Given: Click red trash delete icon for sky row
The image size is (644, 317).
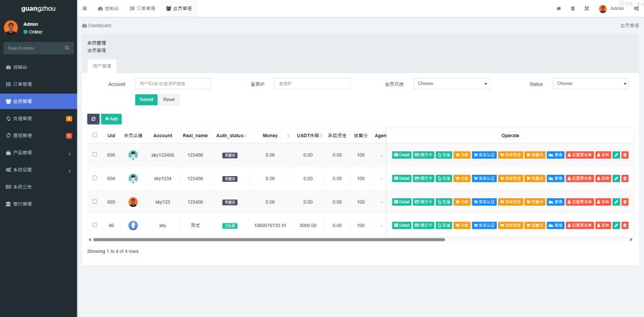Looking at the screenshot, I should 625,225.
